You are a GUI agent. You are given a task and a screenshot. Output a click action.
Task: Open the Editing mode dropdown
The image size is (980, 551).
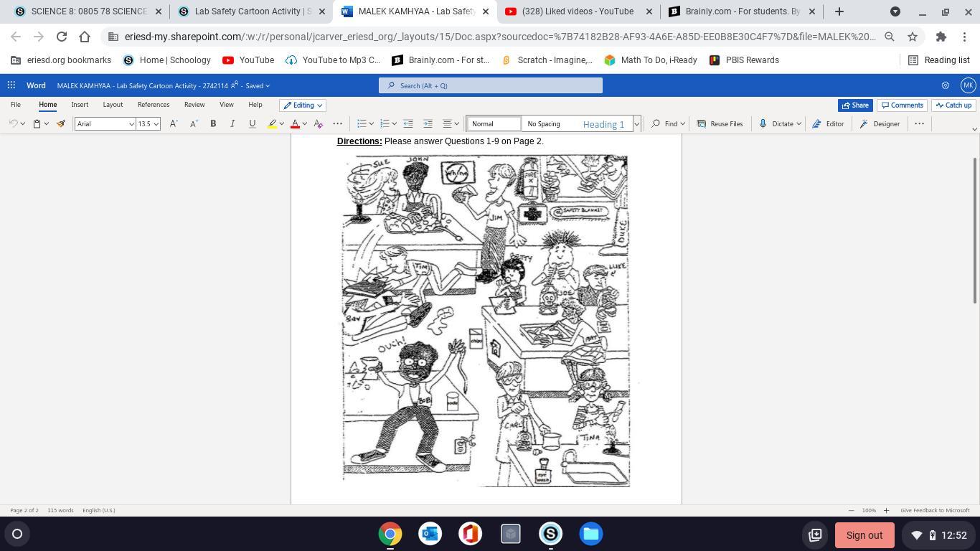click(x=303, y=105)
